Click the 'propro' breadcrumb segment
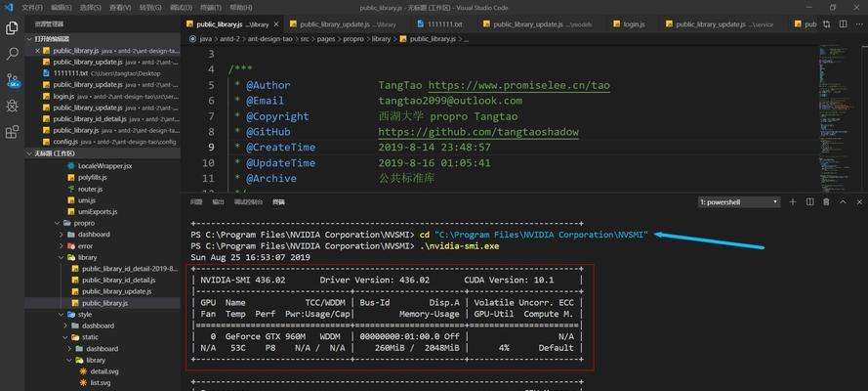Screen dimensions: 868x391 click(353, 39)
